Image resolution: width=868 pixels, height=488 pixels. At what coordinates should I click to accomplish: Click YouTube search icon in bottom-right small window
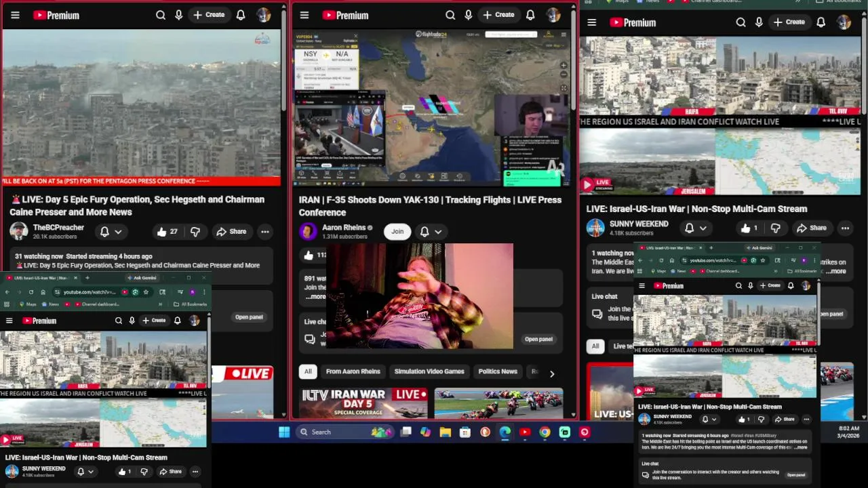[738, 286]
